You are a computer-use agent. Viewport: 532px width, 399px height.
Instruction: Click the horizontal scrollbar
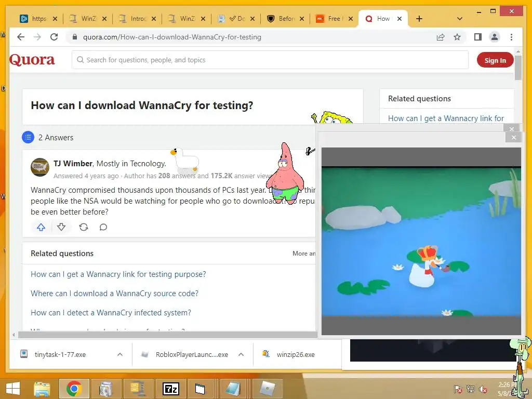click(168, 335)
